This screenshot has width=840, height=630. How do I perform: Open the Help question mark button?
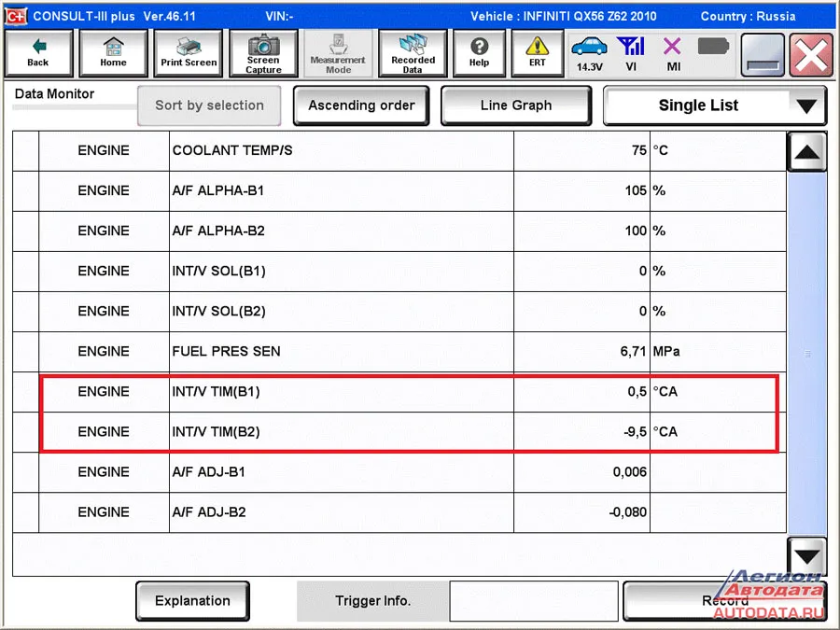[479, 53]
